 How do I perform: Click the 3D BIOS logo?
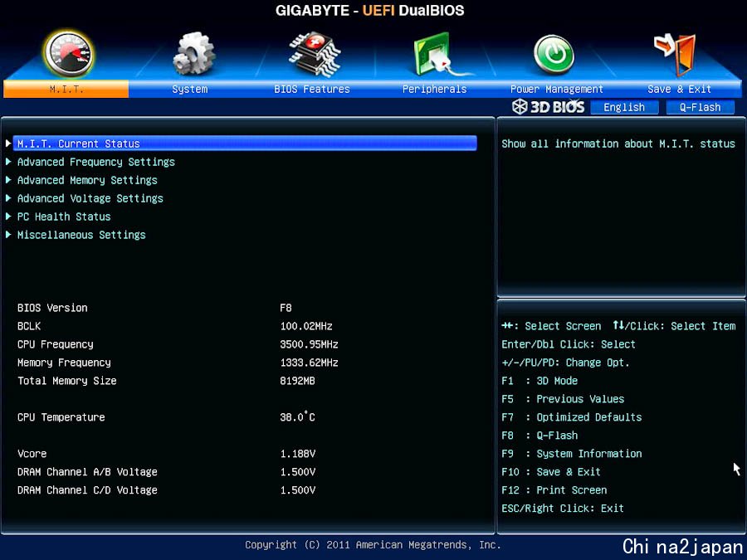(549, 107)
